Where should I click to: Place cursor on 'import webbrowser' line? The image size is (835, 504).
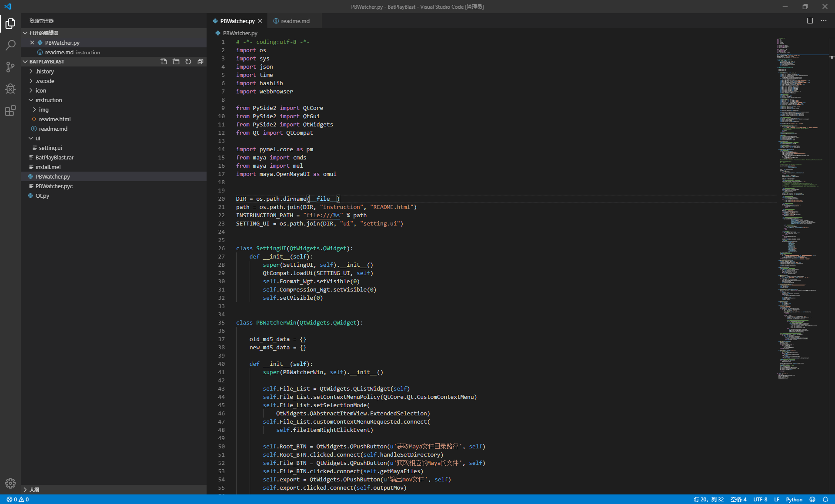pos(264,92)
